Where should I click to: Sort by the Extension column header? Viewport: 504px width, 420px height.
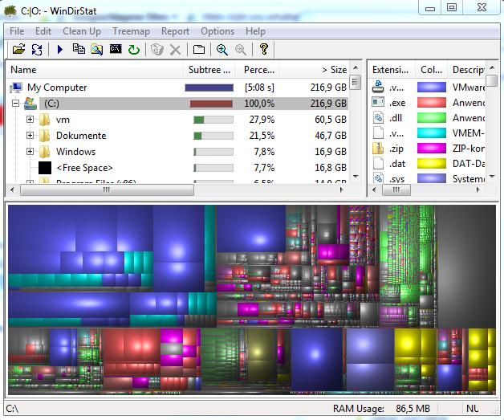[391, 69]
